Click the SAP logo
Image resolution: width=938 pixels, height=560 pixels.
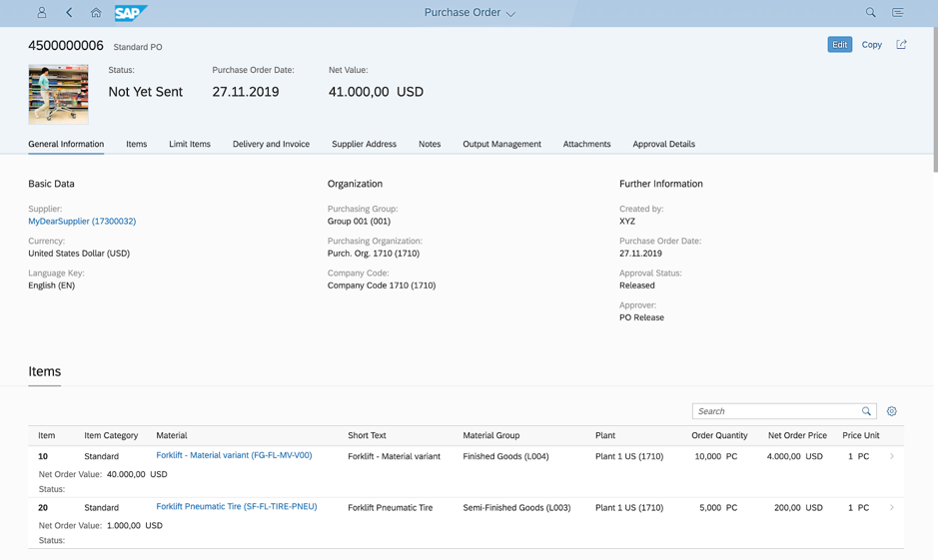click(x=131, y=13)
